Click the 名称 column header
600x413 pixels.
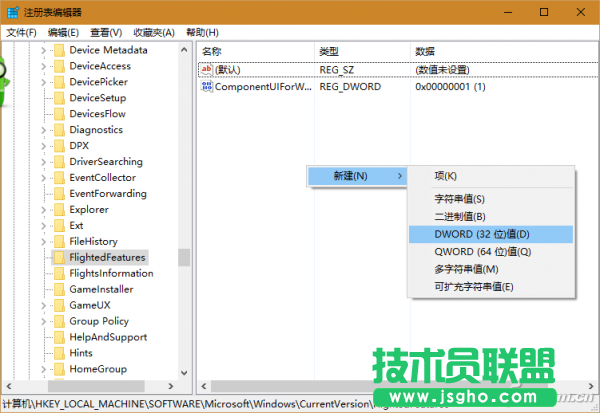[256, 51]
